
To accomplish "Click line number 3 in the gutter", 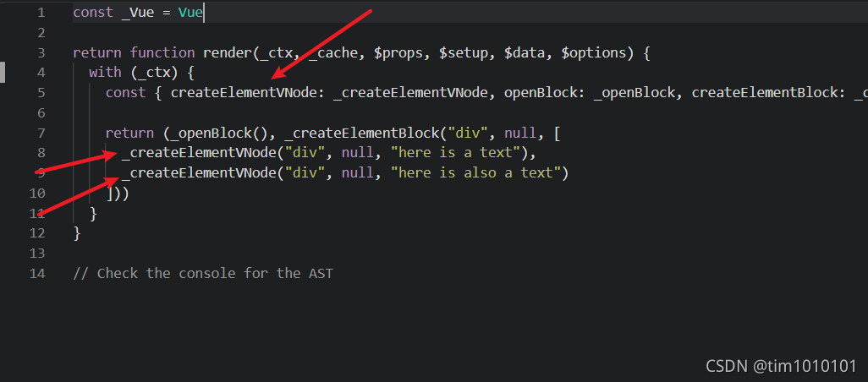I will point(41,53).
